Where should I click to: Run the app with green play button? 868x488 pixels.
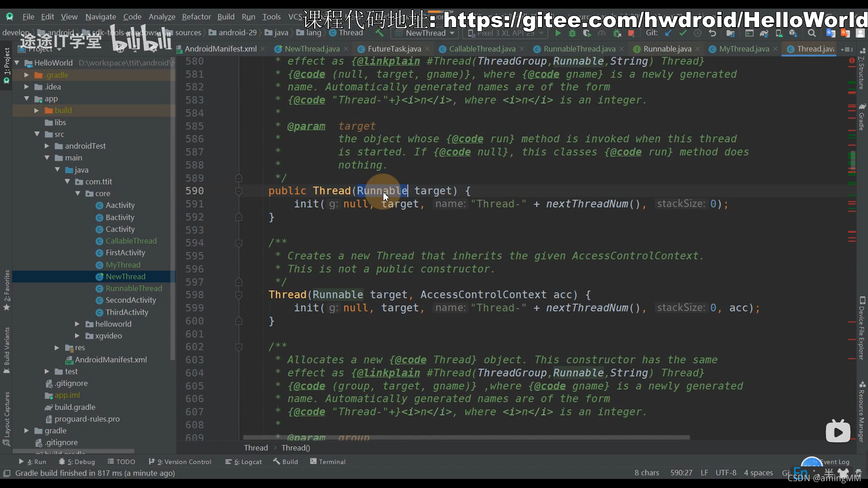[558, 33]
